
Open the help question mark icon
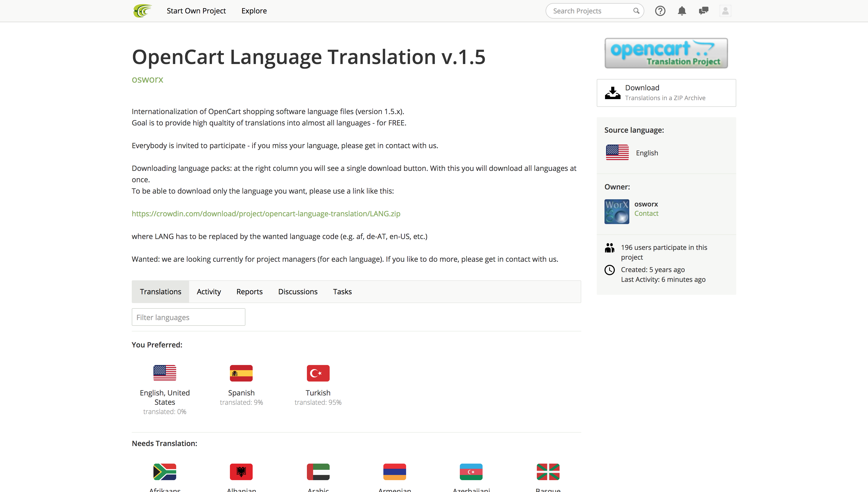tap(660, 11)
